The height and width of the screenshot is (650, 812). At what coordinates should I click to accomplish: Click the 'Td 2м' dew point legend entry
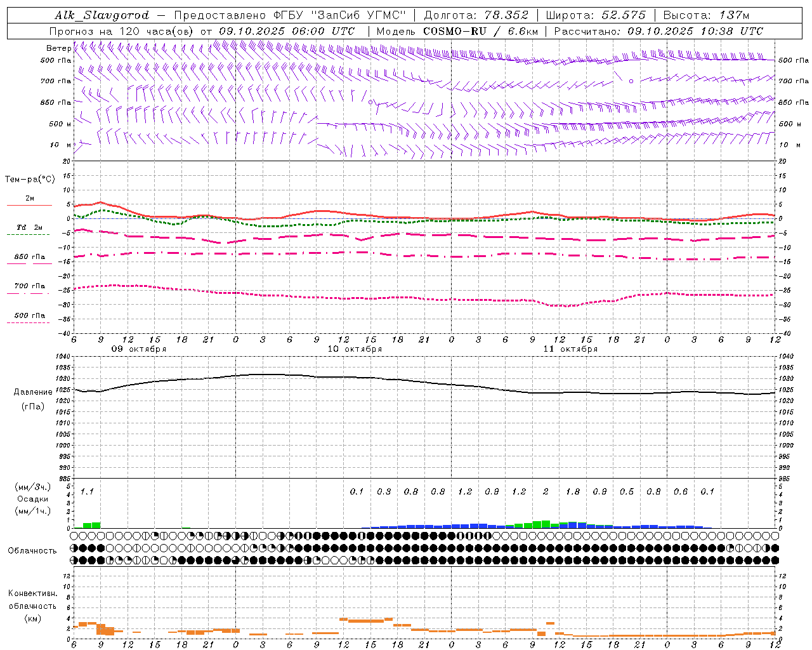click(x=30, y=227)
